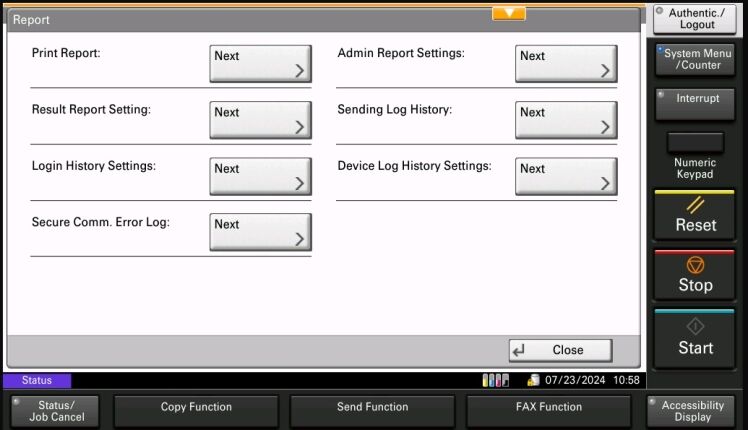The height and width of the screenshot is (430, 748).
Task: Close the Report screen
Action: click(x=560, y=350)
